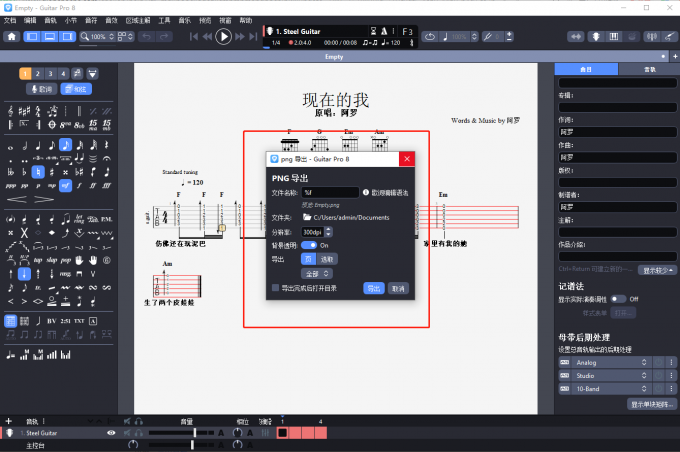Screen dimensions: 680x452
Task: Click the folder icon beside Documents path
Action: pyautogui.click(x=308, y=217)
